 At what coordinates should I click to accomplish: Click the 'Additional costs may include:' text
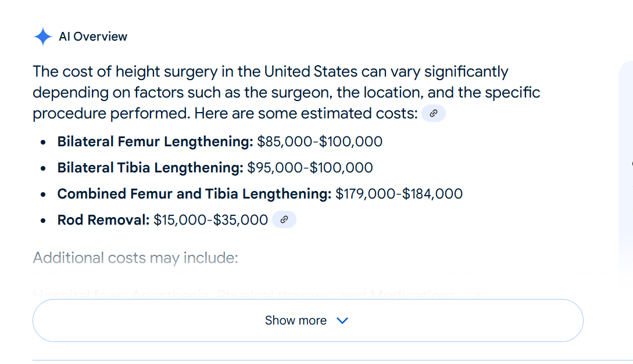point(135,258)
